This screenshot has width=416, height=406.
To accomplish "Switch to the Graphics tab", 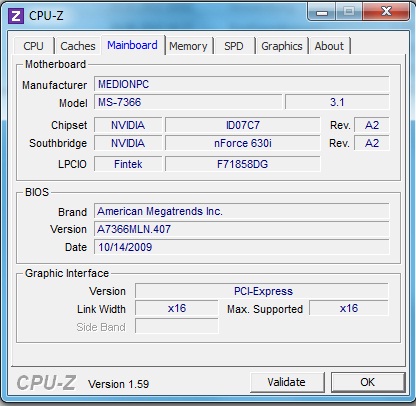I will [x=282, y=46].
